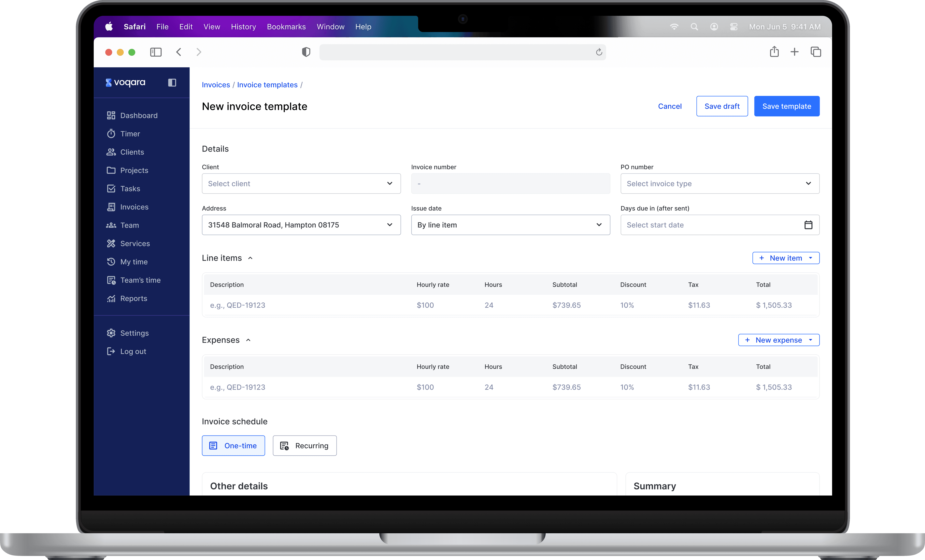
Task: Click Safari share icon
Action: coord(774,52)
